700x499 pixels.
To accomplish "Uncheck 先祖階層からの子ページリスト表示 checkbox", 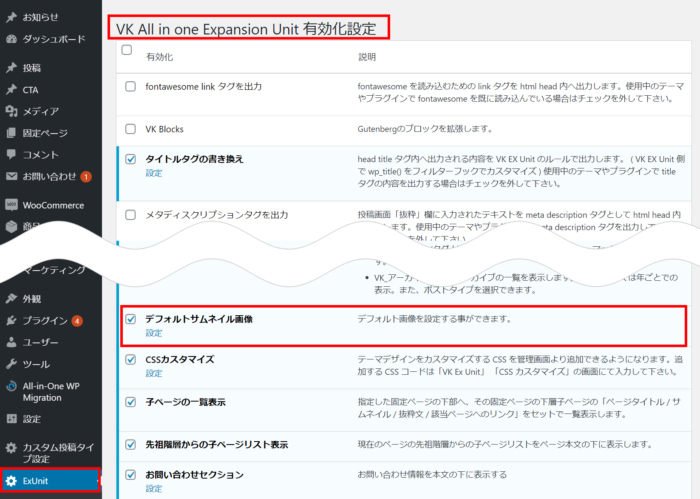I will point(130,445).
